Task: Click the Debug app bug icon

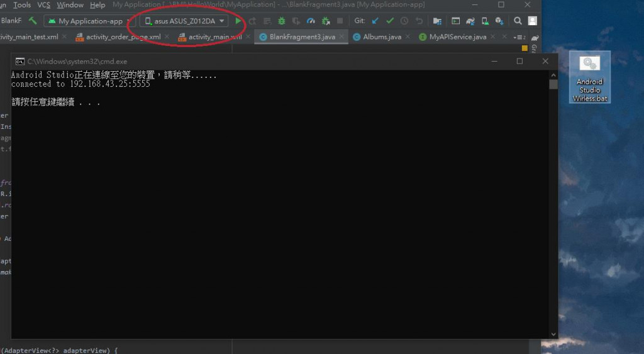Action: [x=281, y=21]
